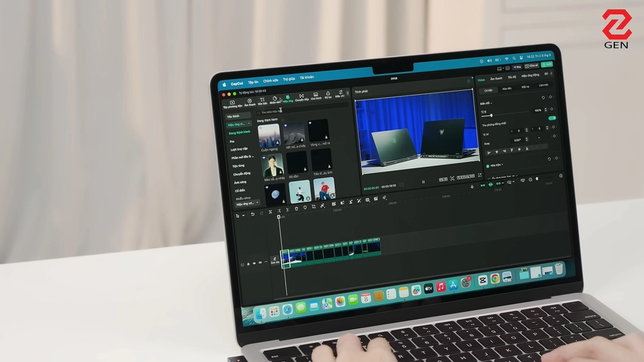Open Spotlight search in the menu bar
Screen dimensions: 644x362
(x=514, y=59)
